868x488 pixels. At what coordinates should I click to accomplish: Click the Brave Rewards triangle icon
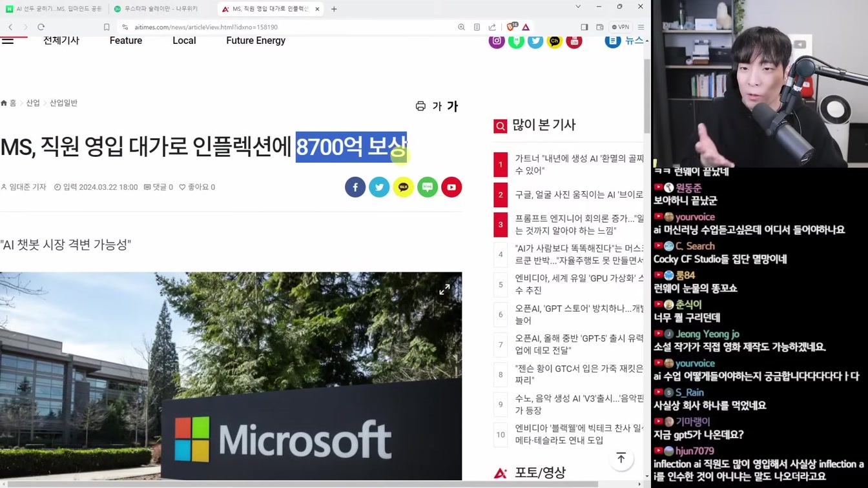click(526, 27)
